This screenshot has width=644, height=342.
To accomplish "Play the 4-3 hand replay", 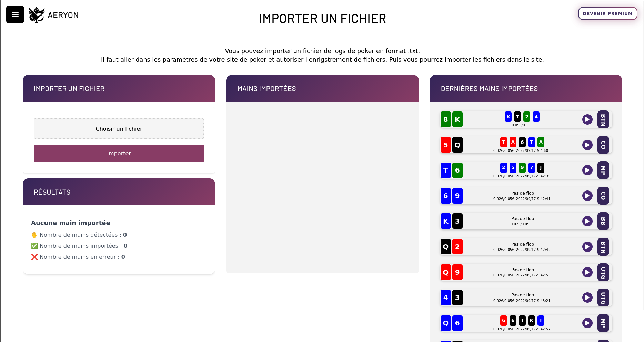I will (x=587, y=297).
